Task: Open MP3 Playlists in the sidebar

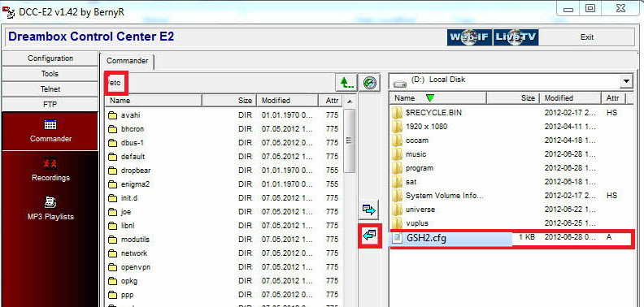Action: (50, 209)
